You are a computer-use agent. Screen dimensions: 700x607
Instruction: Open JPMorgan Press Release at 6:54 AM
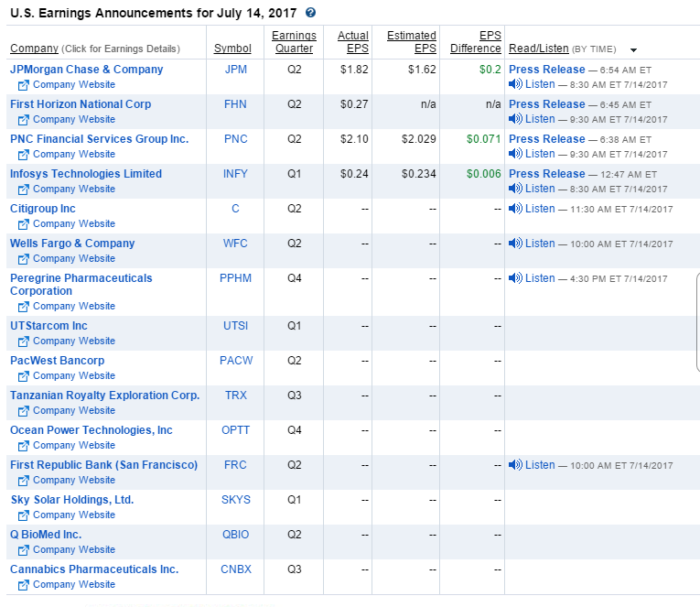tap(546, 70)
